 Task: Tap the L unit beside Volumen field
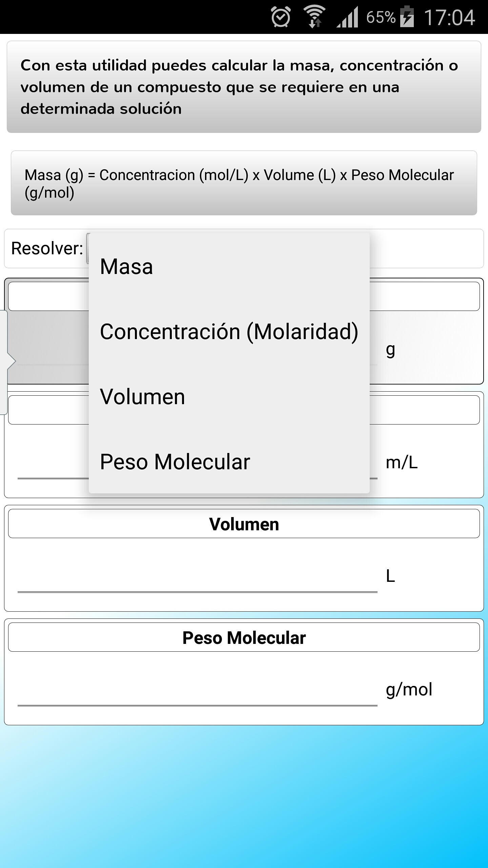click(x=390, y=576)
